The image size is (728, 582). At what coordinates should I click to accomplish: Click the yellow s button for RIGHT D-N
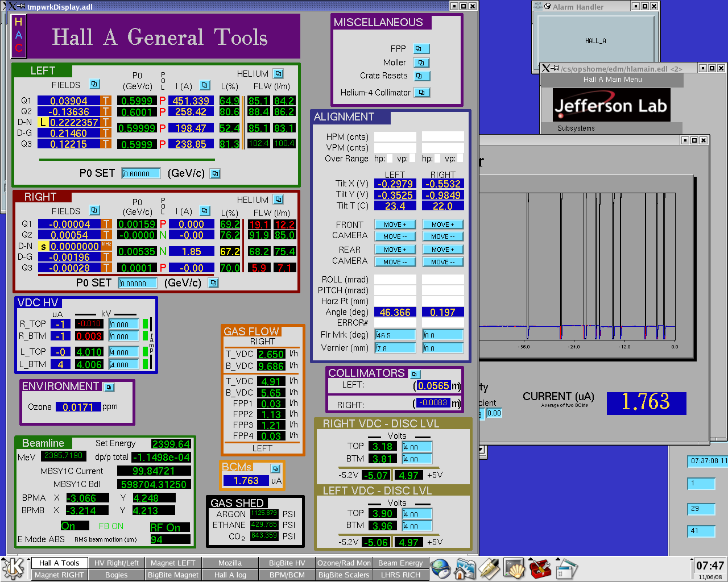(43, 247)
